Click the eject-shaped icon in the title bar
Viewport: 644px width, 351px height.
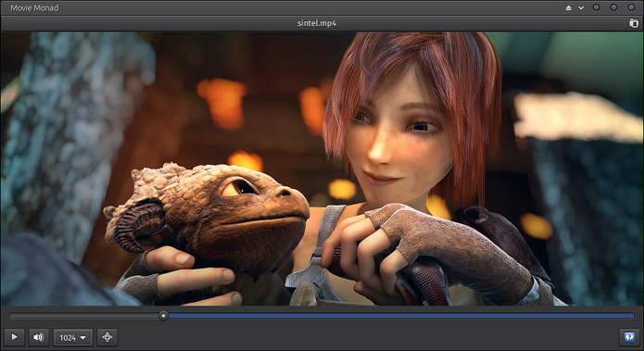(x=568, y=7)
